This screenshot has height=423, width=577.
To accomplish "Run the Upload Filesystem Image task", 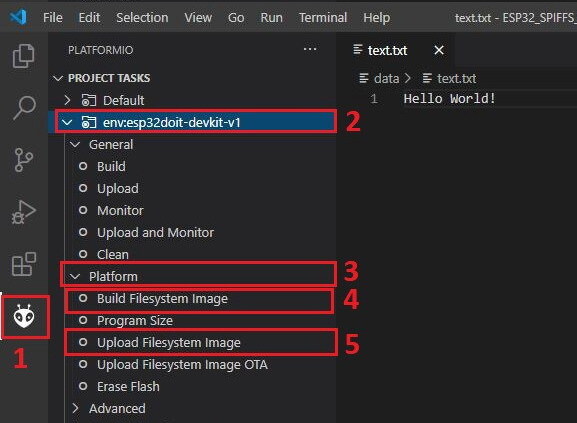I will [169, 343].
